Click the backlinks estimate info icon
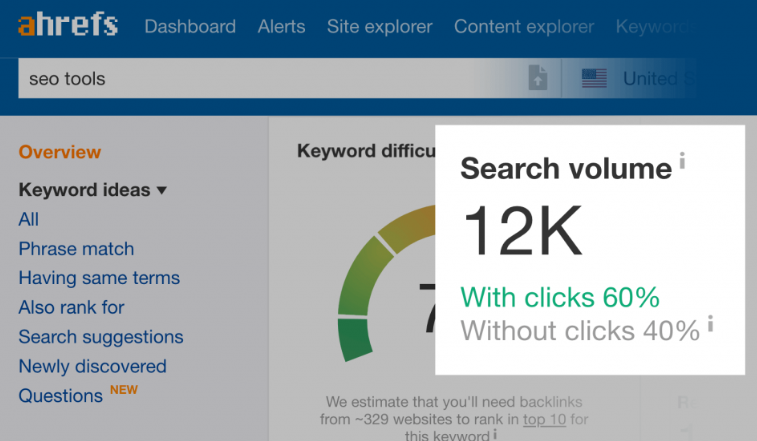 coord(495,434)
